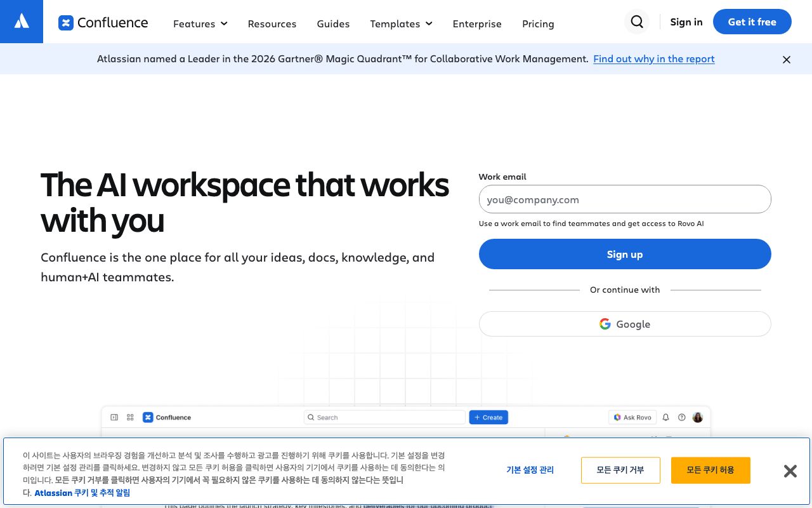Image resolution: width=812 pixels, height=508 pixels.
Task: Click the 모든 쿠키 거부 button
Action: point(620,470)
